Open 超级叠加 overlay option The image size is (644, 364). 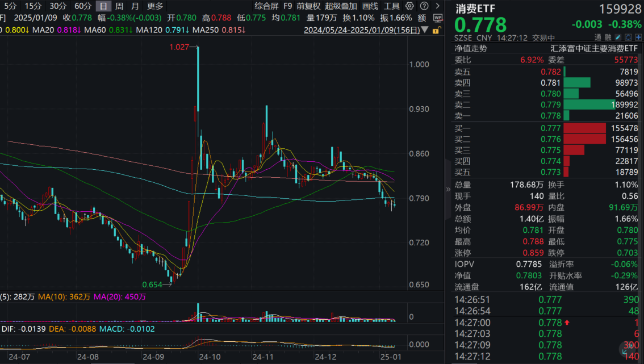tap(341, 6)
